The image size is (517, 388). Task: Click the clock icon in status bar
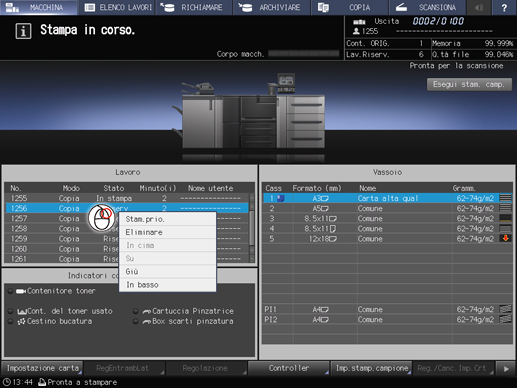coord(6,382)
